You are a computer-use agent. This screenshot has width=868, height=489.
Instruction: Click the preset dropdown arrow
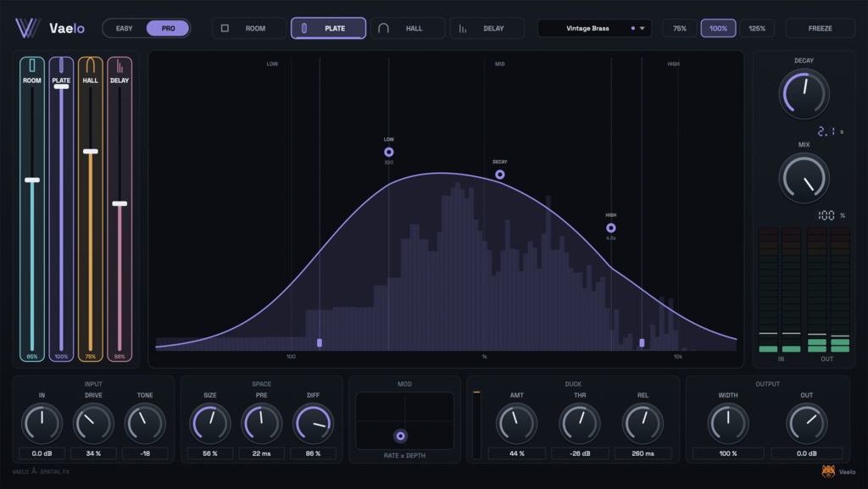643,28
